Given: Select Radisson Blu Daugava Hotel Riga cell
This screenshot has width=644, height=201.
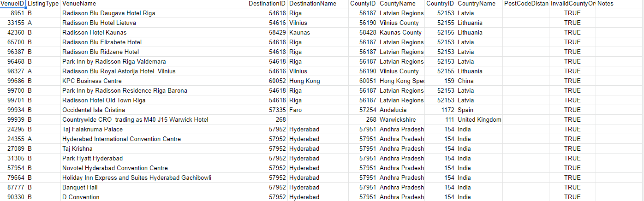Looking at the screenshot, I should [x=154, y=13].
